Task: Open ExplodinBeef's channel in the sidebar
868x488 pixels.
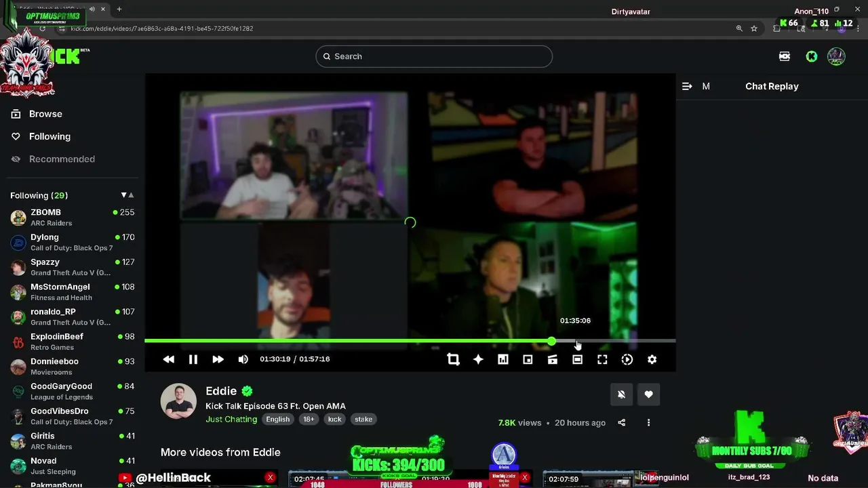Action: pos(72,342)
